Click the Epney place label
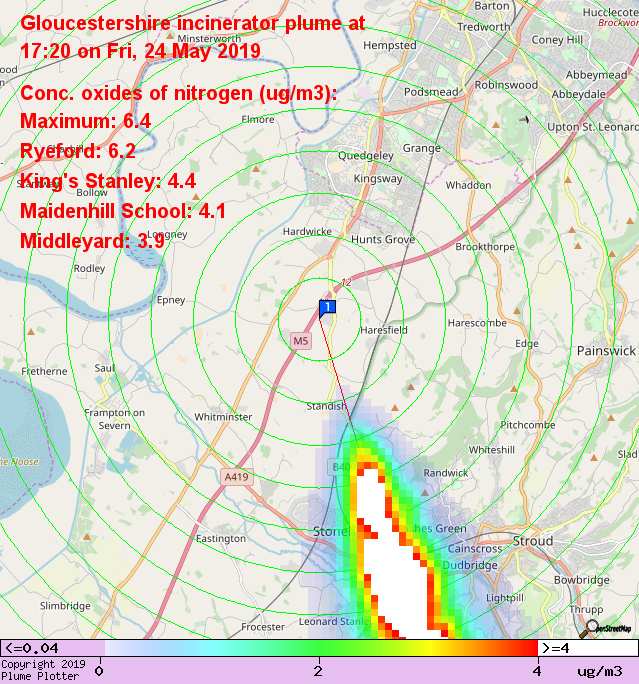Image resolution: width=639 pixels, height=684 pixels. (x=171, y=301)
